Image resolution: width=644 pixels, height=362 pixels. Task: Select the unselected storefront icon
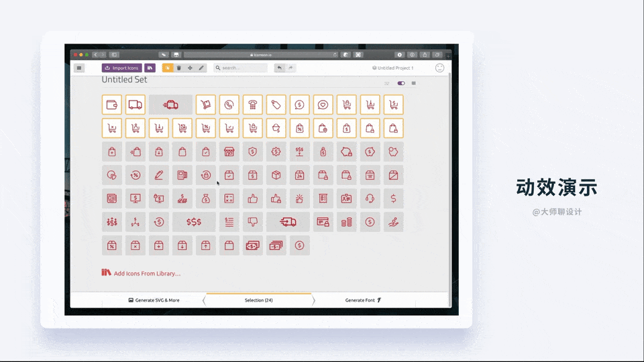(229, 152)
